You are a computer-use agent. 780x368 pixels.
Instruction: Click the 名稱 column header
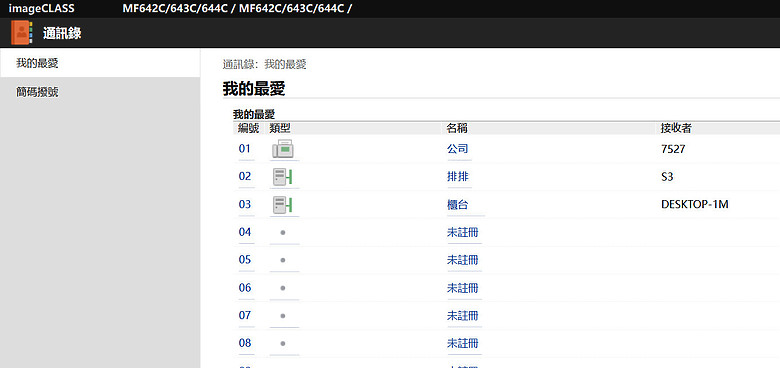point(457,128)
